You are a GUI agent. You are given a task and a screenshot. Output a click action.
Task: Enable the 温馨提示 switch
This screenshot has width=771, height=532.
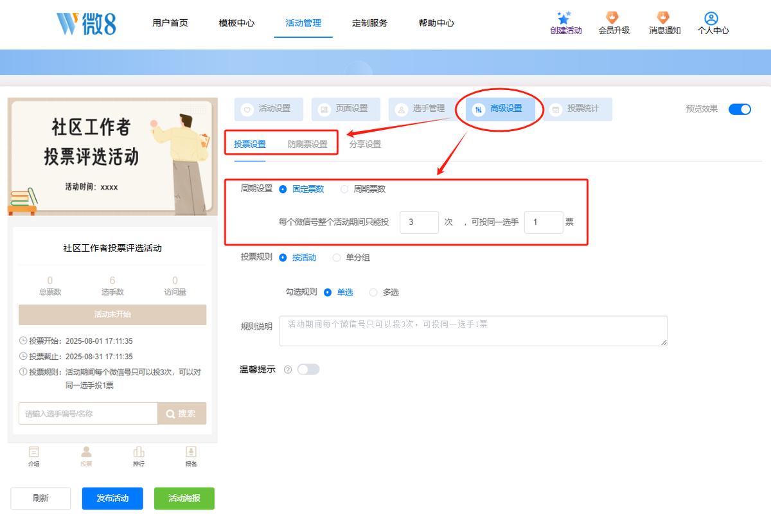[308, 369]
